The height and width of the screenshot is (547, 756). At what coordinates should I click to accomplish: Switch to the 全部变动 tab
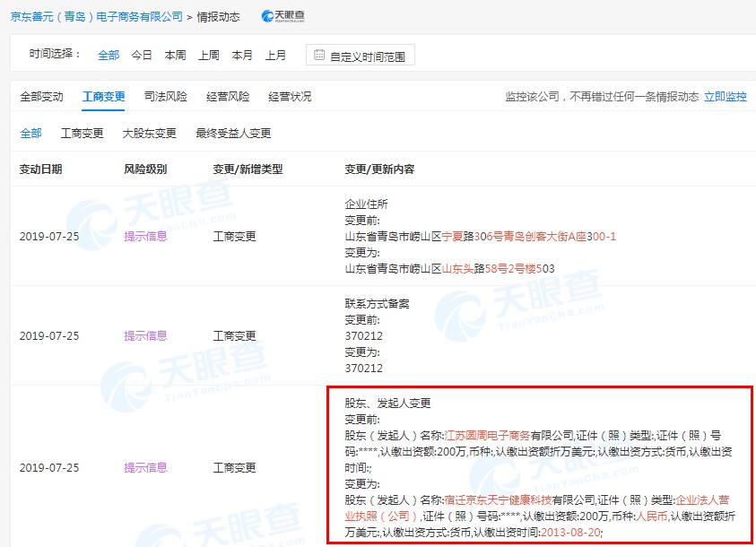(x=41, y=96)
